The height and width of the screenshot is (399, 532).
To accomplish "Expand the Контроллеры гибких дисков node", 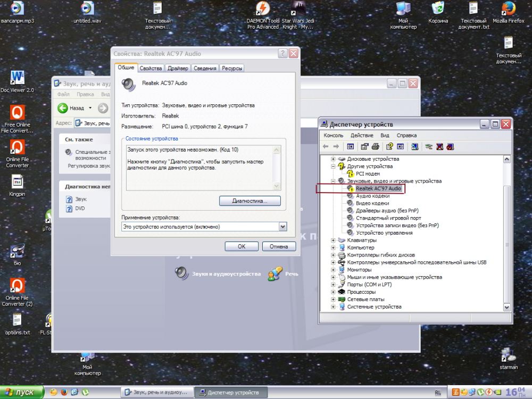I will point(333,255).
